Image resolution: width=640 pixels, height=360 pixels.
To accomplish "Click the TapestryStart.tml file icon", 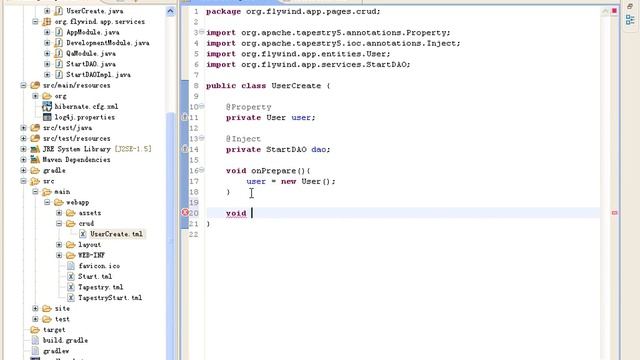I will [71, 298].
